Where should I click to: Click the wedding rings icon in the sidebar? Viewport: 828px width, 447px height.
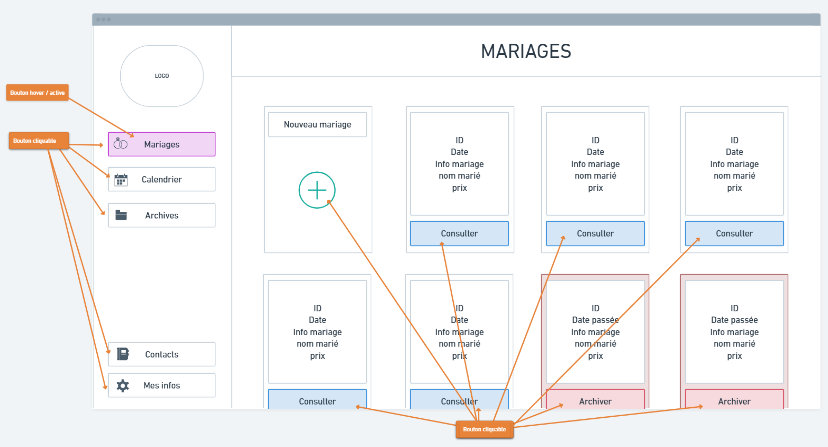click(121, 144)
